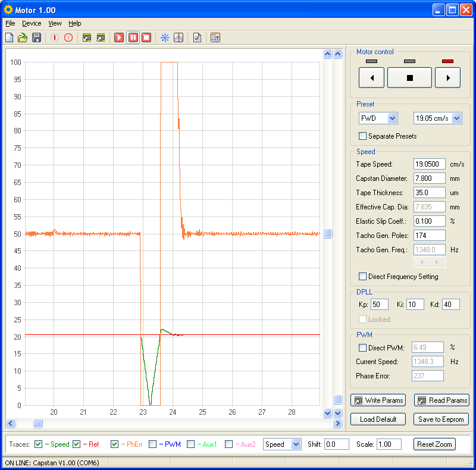Stop the motor with square button

click(x=409, y=78)
